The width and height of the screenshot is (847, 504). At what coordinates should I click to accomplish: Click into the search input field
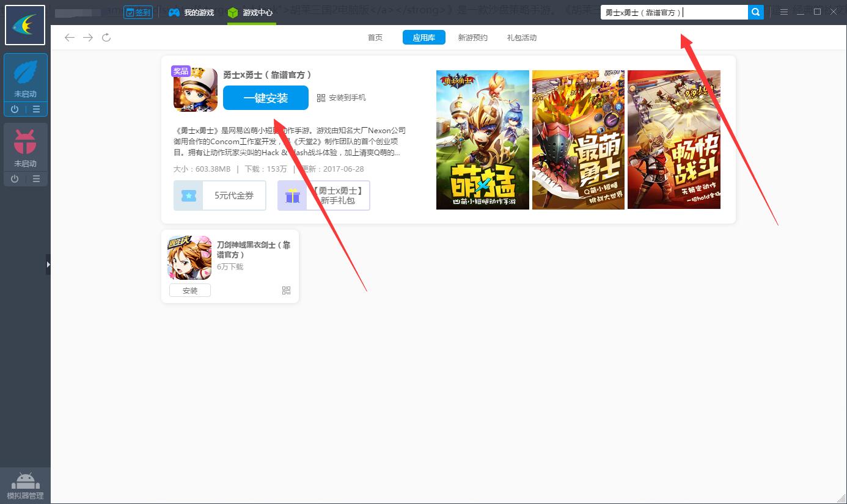pyautogui.click(x=674, y=12)
